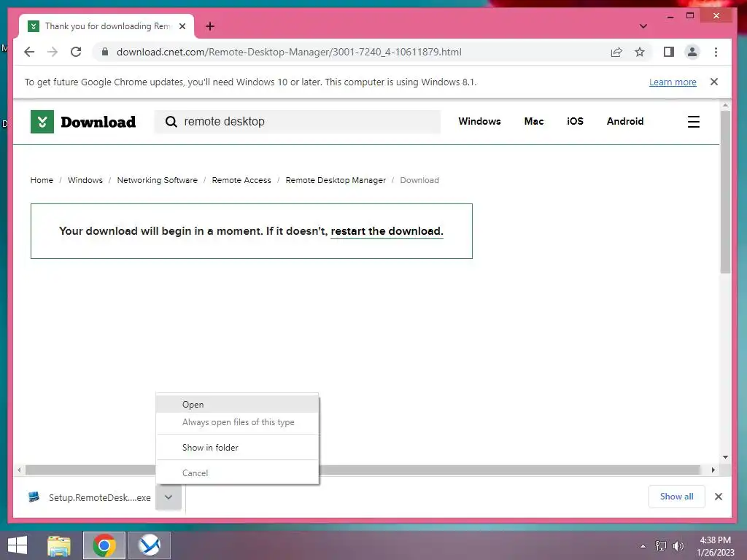The height and width of the screenshot is (560, 747).
Task: Choose 'Always open files of this type'
Action: [x=237, y=422]
